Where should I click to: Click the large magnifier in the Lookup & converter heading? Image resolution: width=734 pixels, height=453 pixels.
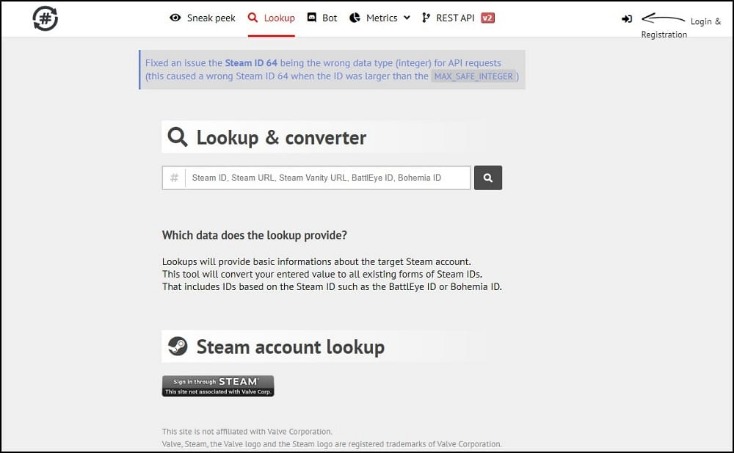[177, 137]
